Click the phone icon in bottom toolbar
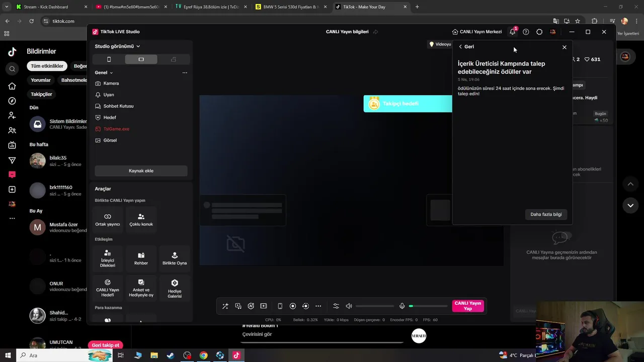This screenshot has width=644, height=362. click(280, 306)
